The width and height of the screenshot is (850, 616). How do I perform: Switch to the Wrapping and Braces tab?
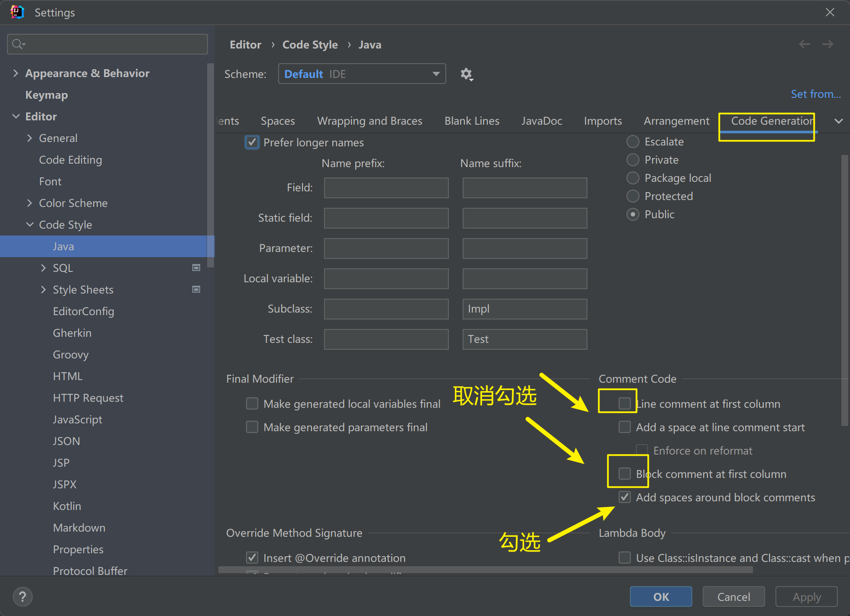tap(370, 121)
